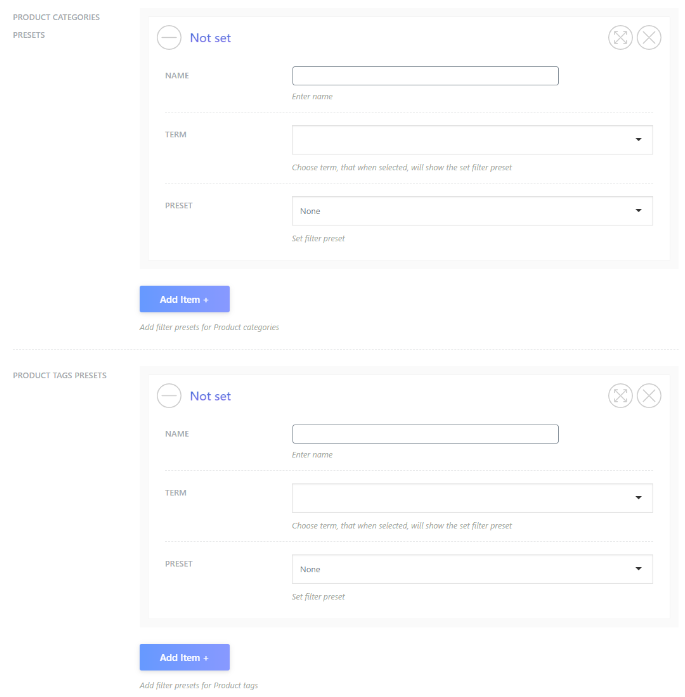The image size is (685, 697).
Task: Collapse the Product Tags preset item
Action: 169,396
